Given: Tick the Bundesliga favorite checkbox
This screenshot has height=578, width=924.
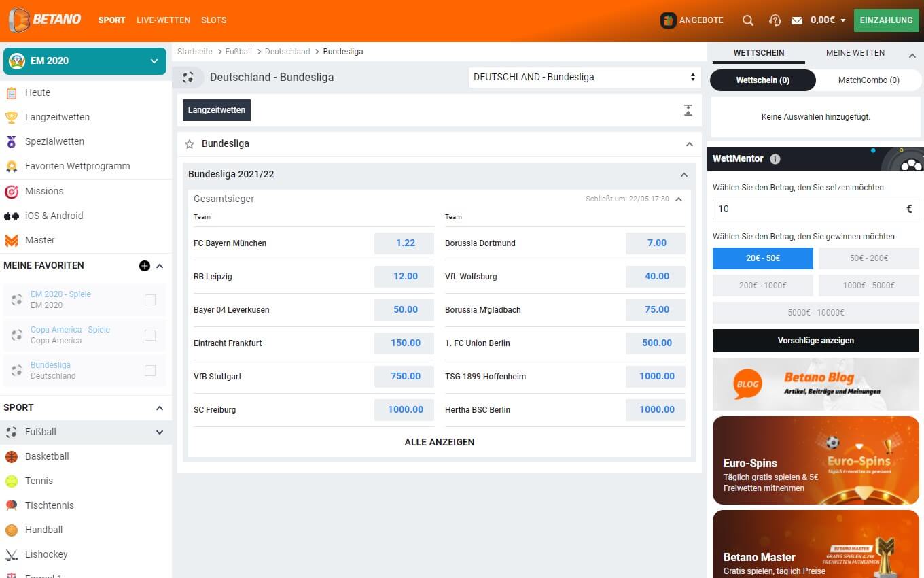Looking at the screenshot, I should pyautogui.click(x=150, y=371).
